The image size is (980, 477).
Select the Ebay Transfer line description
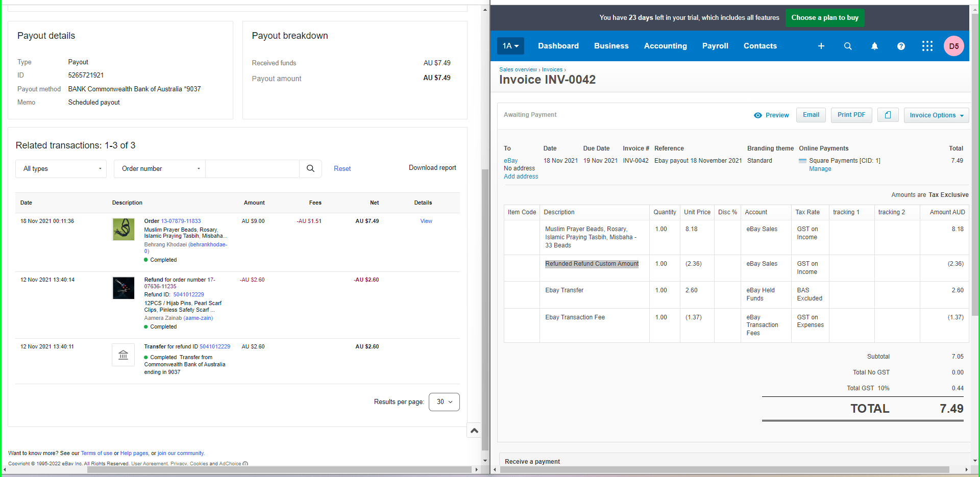(564, 290)
